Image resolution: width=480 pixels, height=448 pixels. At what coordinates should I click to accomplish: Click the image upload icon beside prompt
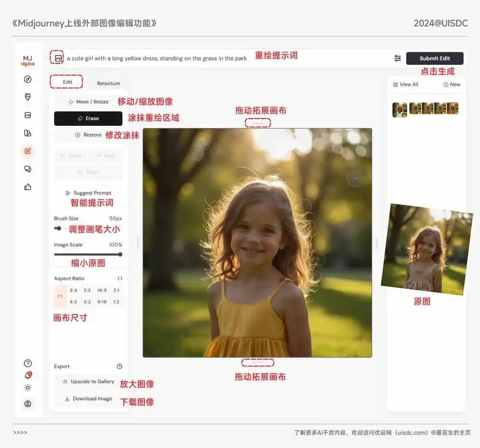(x=58, y=58)
